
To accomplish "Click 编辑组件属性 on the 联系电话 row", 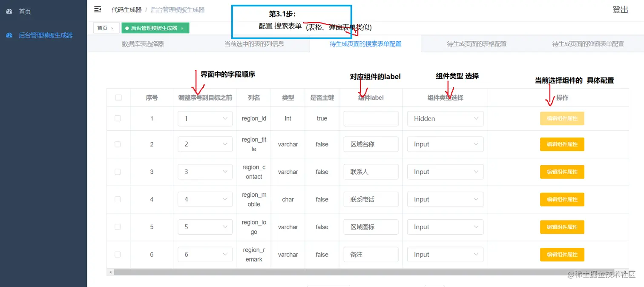I will click(562, 199).
